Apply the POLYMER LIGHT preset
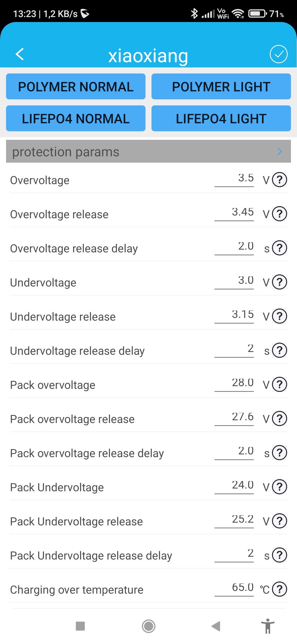This screenshot has width=297, height=644. tap(221, 86)
